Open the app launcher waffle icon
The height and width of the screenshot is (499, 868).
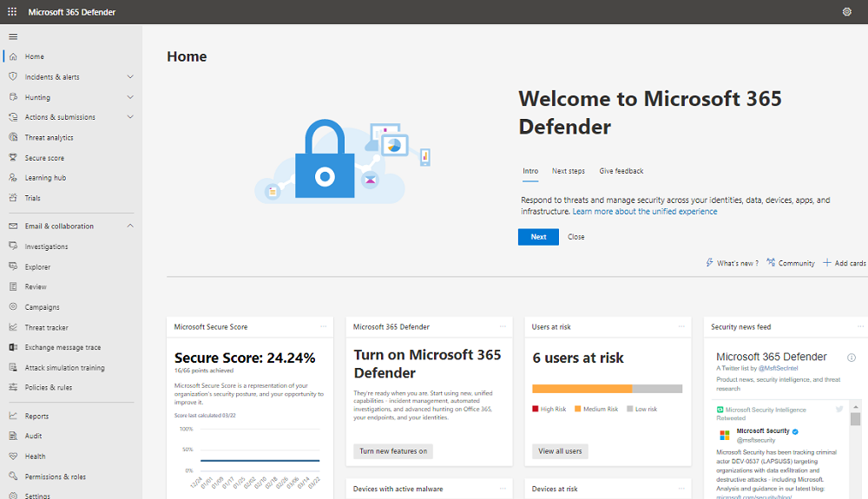[12, 12]
